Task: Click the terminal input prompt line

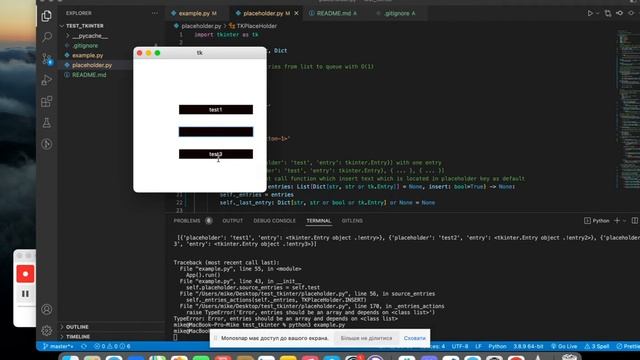Action: (x=176, y=337)
